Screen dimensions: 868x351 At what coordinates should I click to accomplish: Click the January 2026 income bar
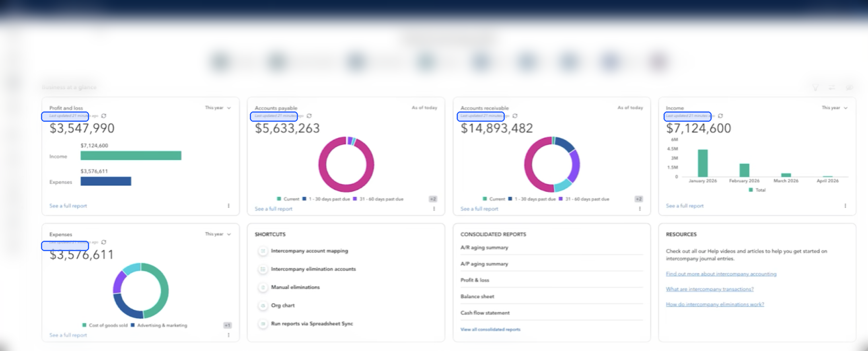click(x=703, y=163)
